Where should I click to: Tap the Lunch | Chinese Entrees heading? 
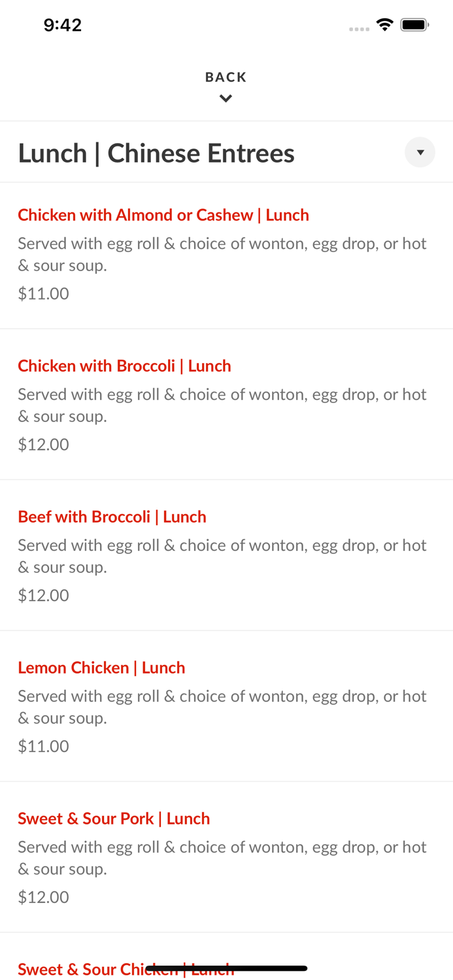coord(156,154)
